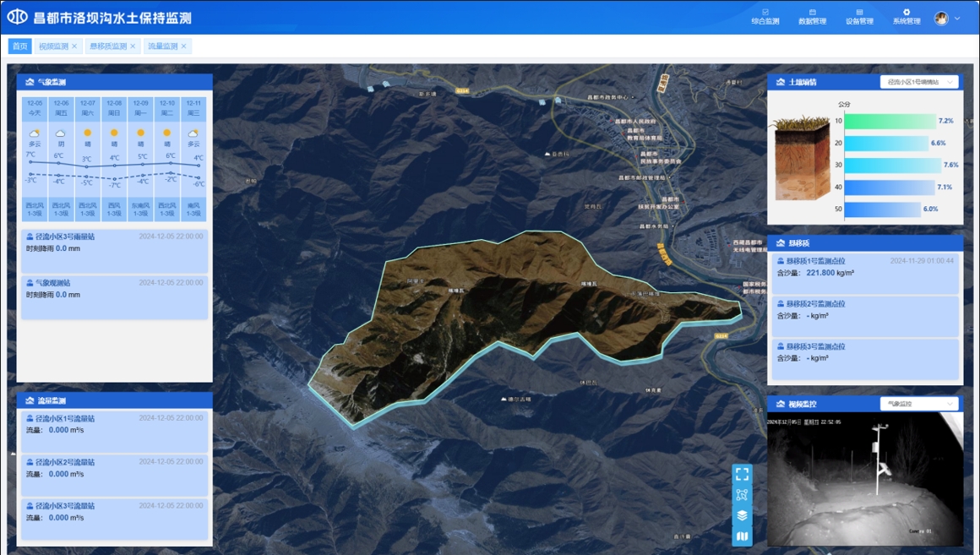The width and height of the screenshot is (980, 555).
Task: Click the folded map basemap icon
Action: click(742, 536)
